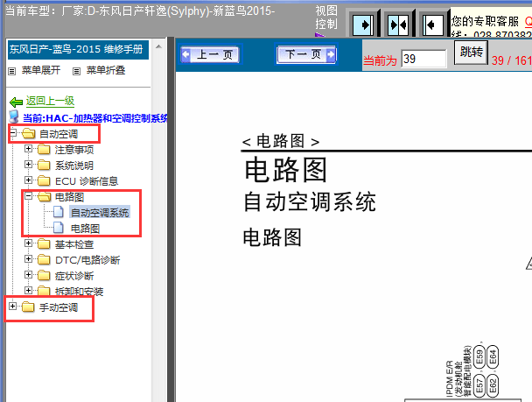Screen dimensions: 532x402
Task: Click 菜单展开 to expand the menu
Action: pyautogui.click(x=41, y=70)
